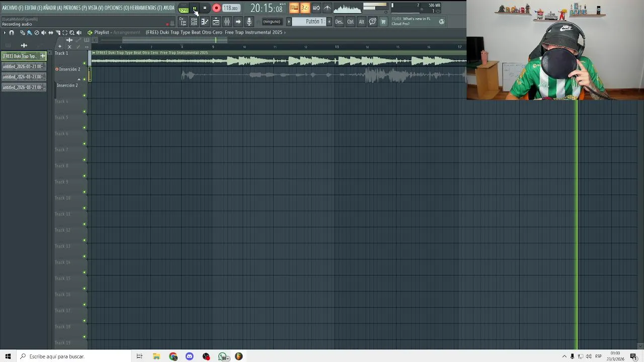Select the mute tool icon

pyautogui.click(x=44, y=33)
